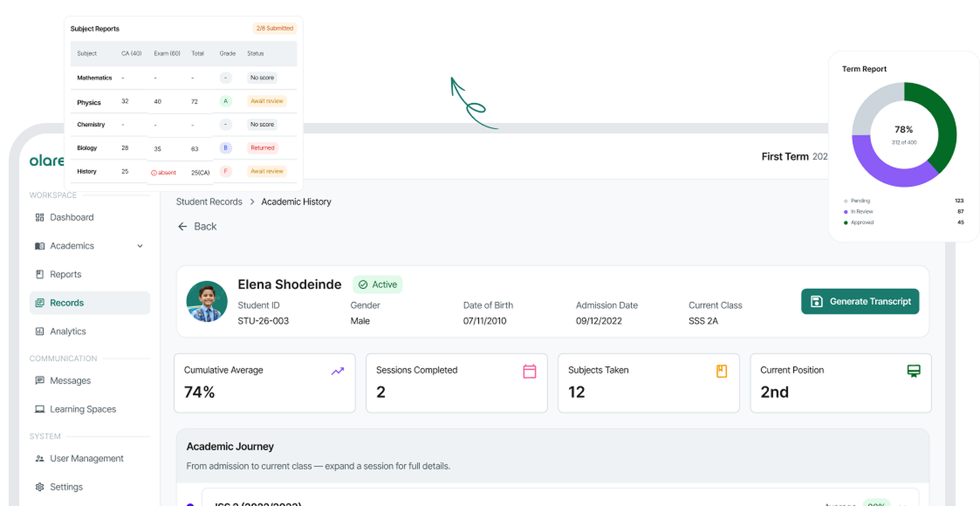The image size is (980, 506).
Task: Click No score status for Chemistry
Action: 262,124
